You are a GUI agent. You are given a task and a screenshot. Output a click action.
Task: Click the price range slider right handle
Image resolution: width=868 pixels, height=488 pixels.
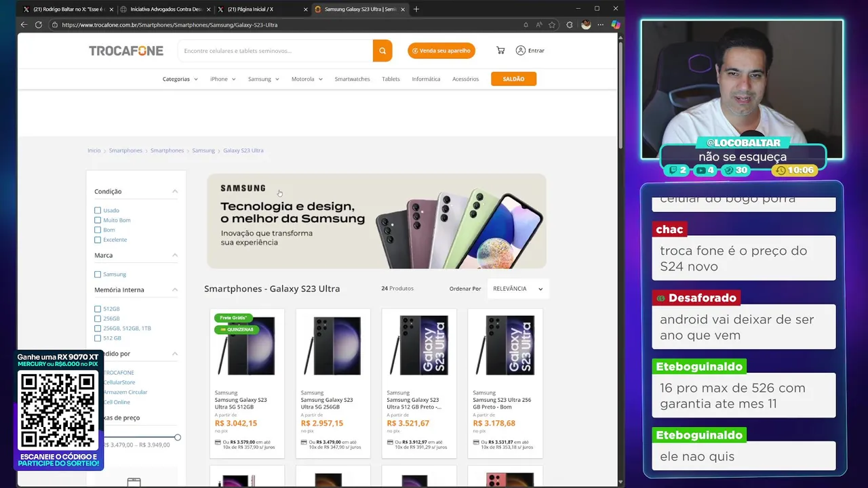point(178,437)
